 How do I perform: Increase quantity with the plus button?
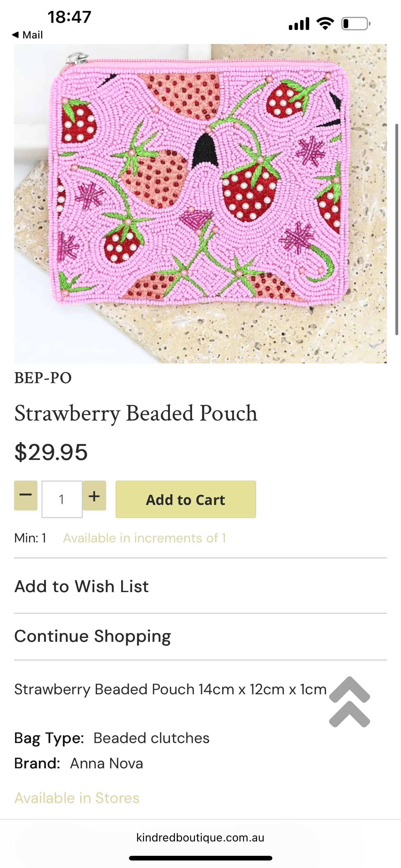coord(94,495)
